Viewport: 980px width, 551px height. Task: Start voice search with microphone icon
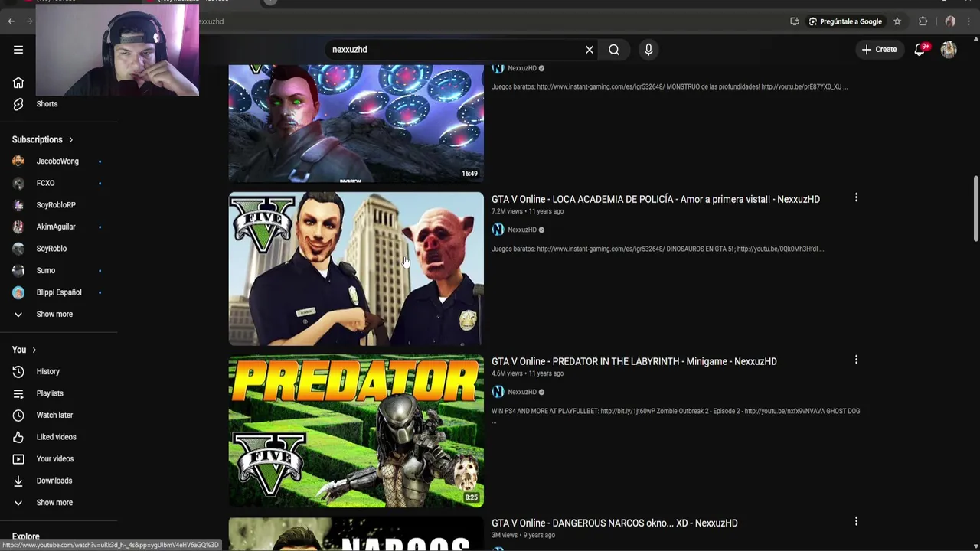tap(648, 50)
